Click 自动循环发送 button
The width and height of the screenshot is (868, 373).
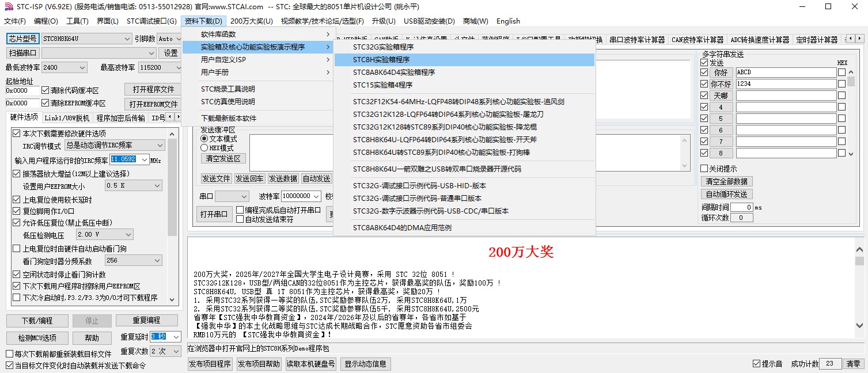coord(726,194)
